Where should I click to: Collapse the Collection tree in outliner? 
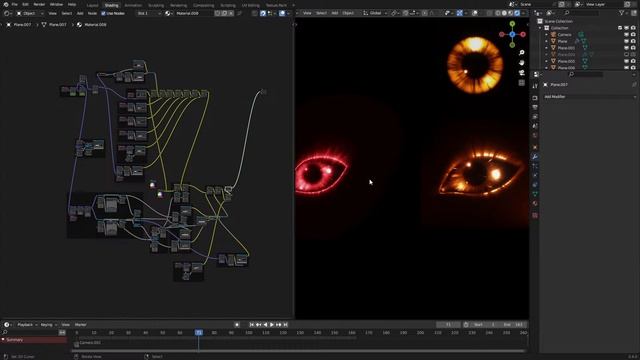540,28
